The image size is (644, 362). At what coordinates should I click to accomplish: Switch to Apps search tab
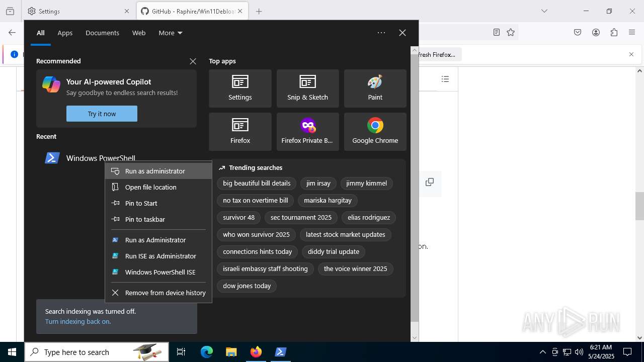click(65, 33)
